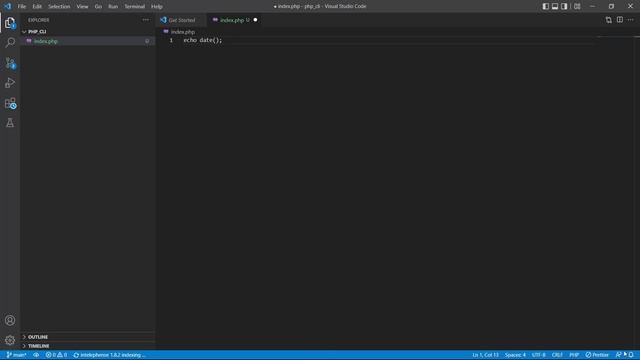
Task: Open Changes compare icon in editor toolbar
Action: click(x=609, y=20)
